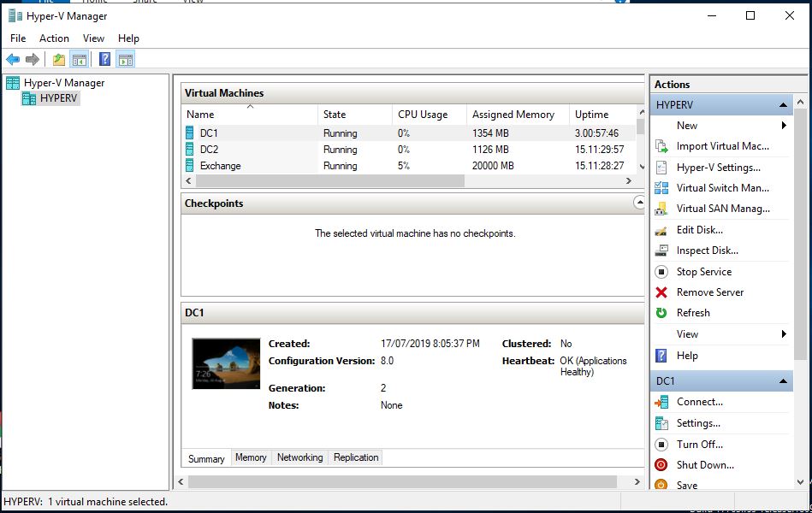Select the Exchange virtual machine row
This screenshot has width=812, height=513.
(x=219, y=166)
